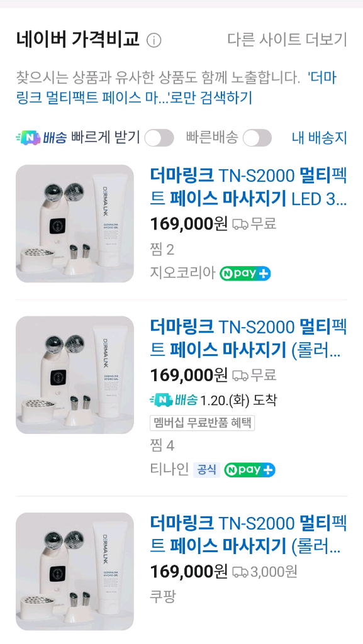The width and height of the screenshot is (363, 644).
Task: Open 내 배송지 to set delivery address
Action: pos(320,136)
